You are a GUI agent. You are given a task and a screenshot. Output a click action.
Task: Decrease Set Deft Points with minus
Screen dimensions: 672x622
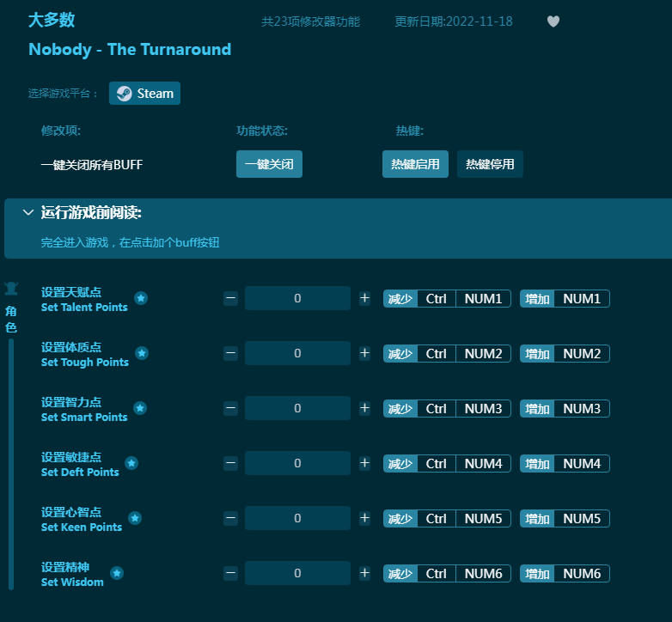coord(230,463)
